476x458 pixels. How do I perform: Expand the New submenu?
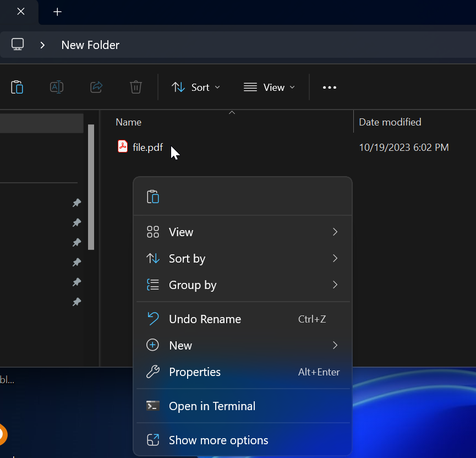click(x=243, y=345)
